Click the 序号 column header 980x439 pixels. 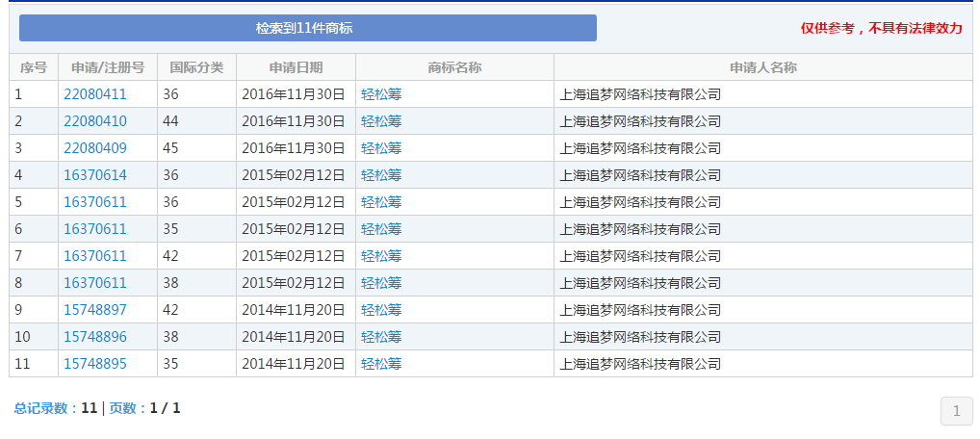34,67
